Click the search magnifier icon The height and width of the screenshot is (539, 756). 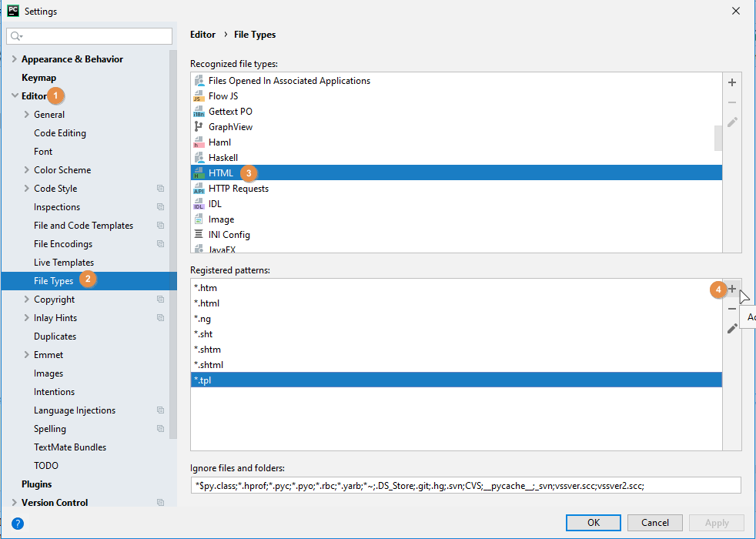point(16,36)
